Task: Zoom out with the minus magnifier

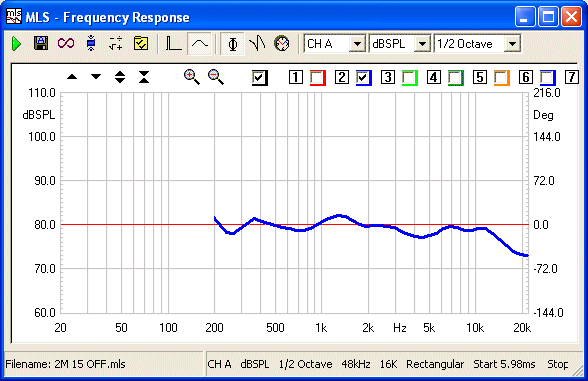Action: tap(216, 77)
